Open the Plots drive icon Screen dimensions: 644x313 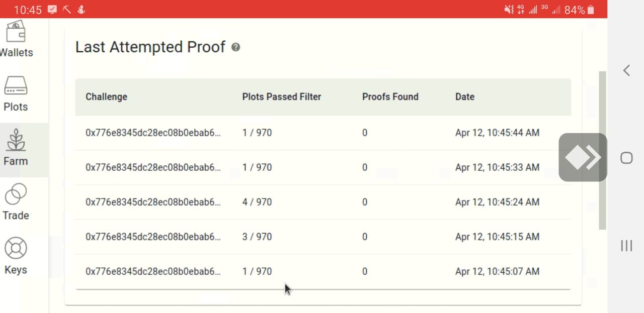tap(16, 85)
